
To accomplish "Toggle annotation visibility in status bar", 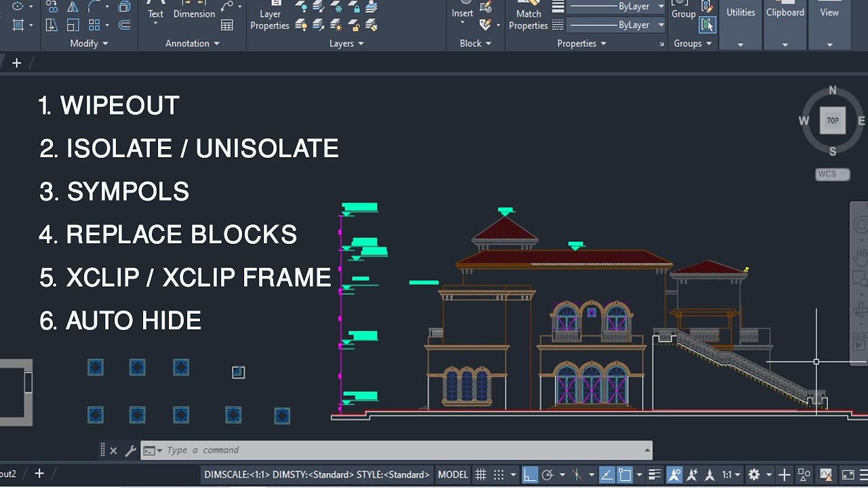I will (675, 474).
